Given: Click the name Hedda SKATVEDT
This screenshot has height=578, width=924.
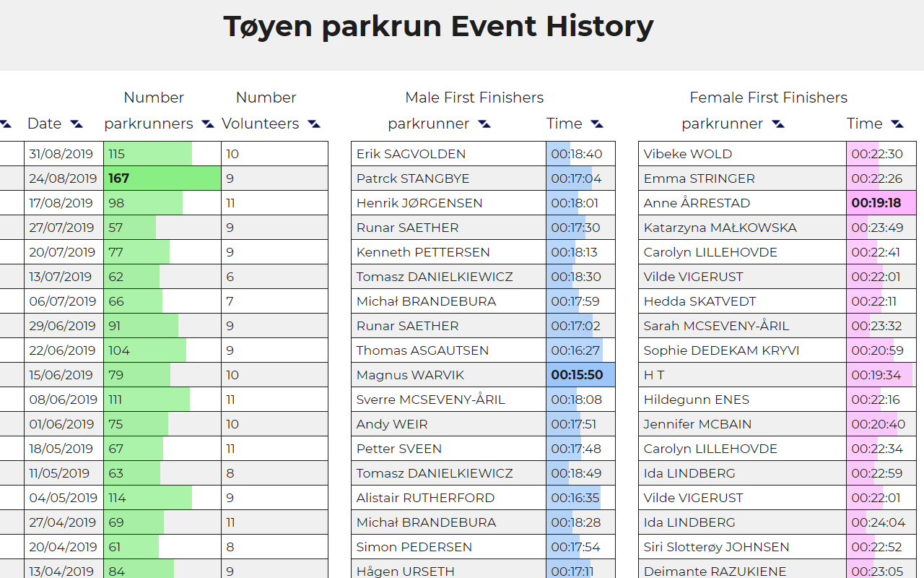Looking at the screenshot, I should point(700,301).
